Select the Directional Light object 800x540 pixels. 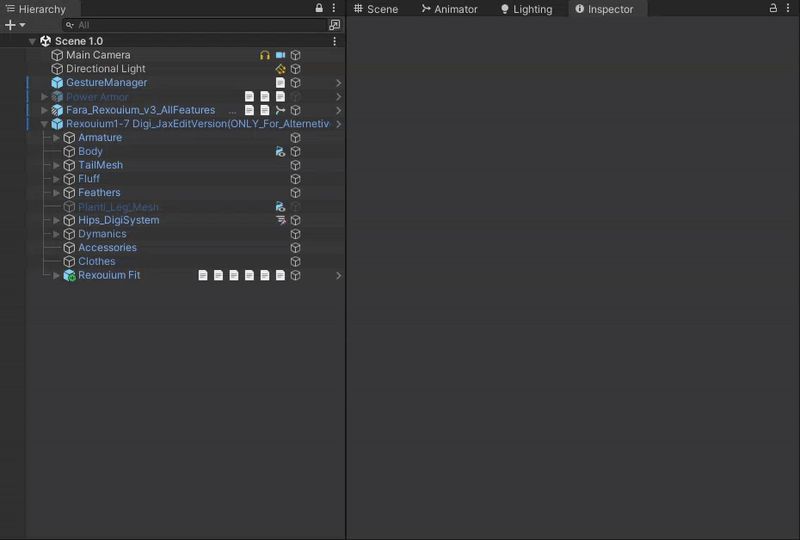[x=106, y=69]
